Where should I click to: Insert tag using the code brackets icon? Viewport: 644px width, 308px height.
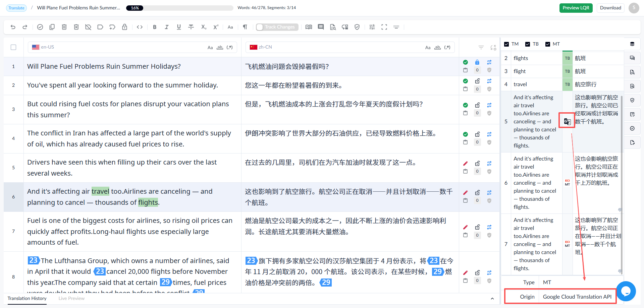coord(140,27)
